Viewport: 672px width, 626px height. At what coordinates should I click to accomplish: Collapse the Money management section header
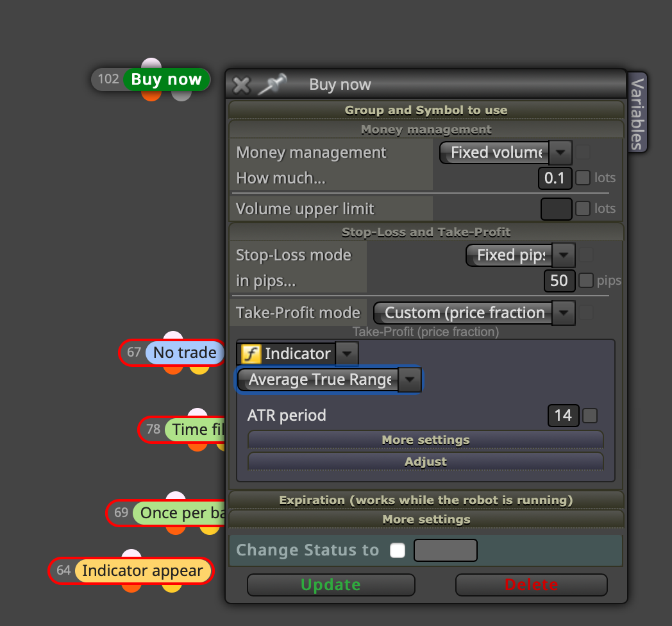coord(426,130)
